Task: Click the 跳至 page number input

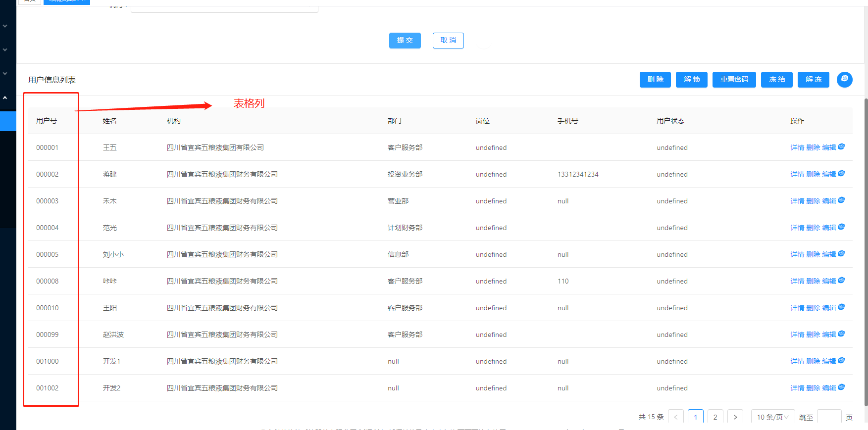Action: (x=829, y=417)
